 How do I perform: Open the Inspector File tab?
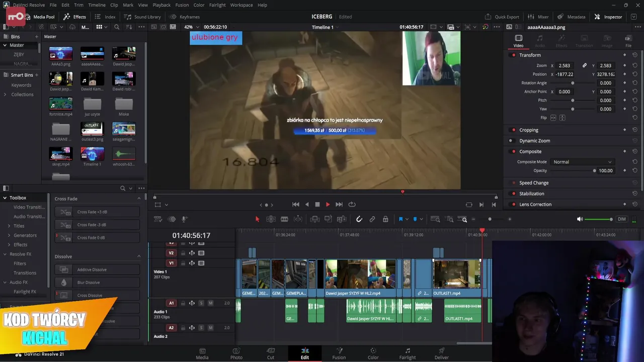(628, 41)
